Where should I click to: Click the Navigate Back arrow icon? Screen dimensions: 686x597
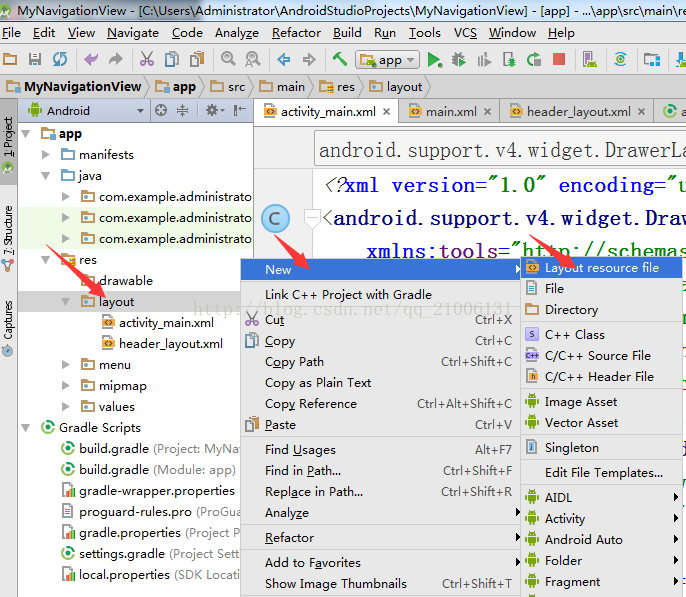(284, 59)
